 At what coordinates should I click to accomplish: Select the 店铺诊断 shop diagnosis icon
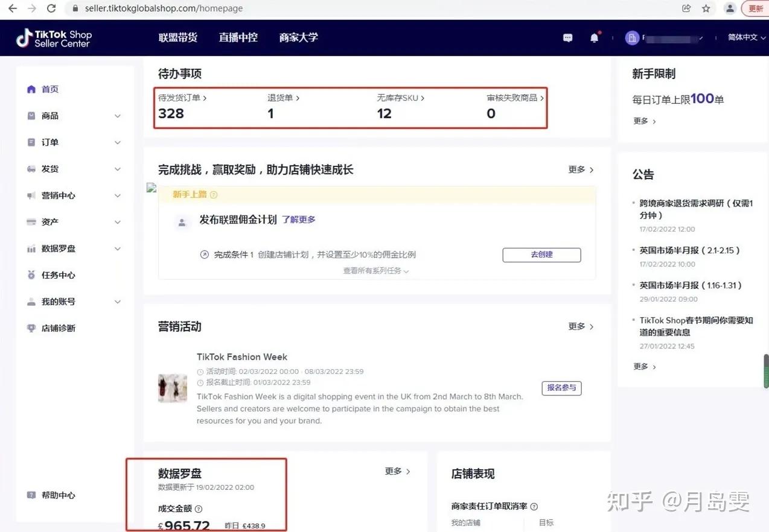point(31,328)
